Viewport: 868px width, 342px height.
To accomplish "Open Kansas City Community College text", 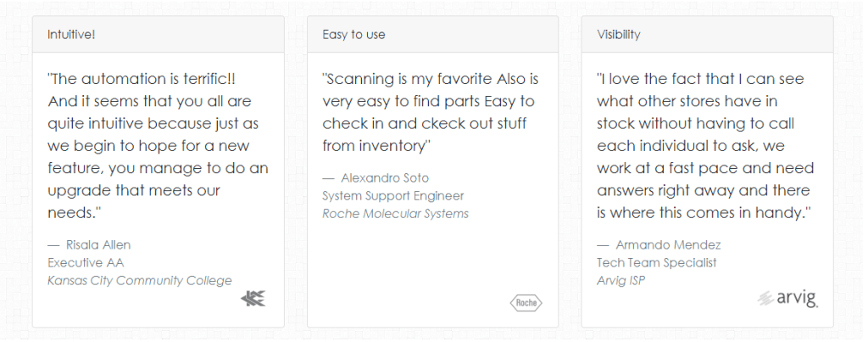I will 139,281.
